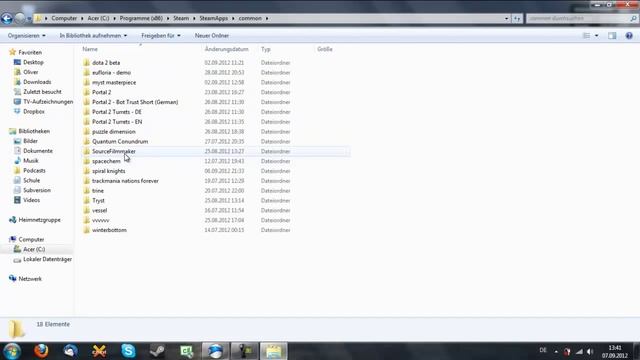Screen dimensions: 640x360
Task: Open the Videos library
Action: [x=31, y=200]
